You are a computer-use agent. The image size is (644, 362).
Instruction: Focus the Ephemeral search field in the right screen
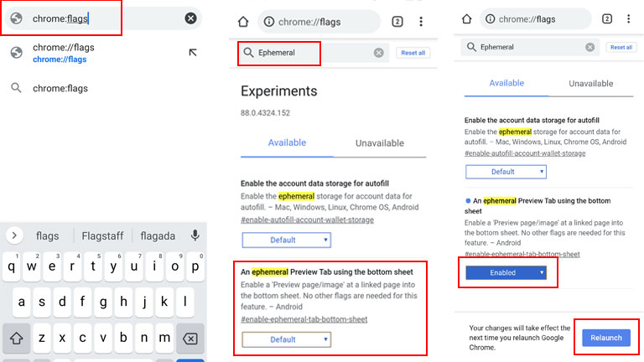[530, 47]
